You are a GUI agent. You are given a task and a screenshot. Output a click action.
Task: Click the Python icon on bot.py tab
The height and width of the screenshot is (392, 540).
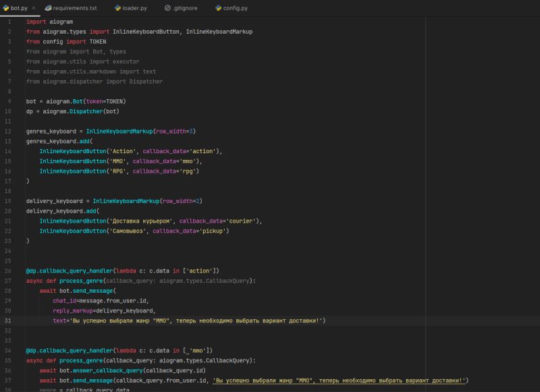point(5,8)
